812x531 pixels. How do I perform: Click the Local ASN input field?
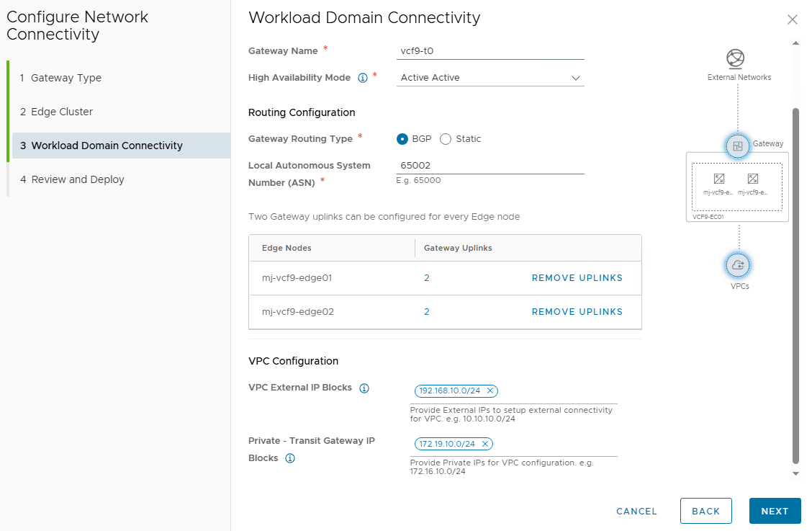490,165
